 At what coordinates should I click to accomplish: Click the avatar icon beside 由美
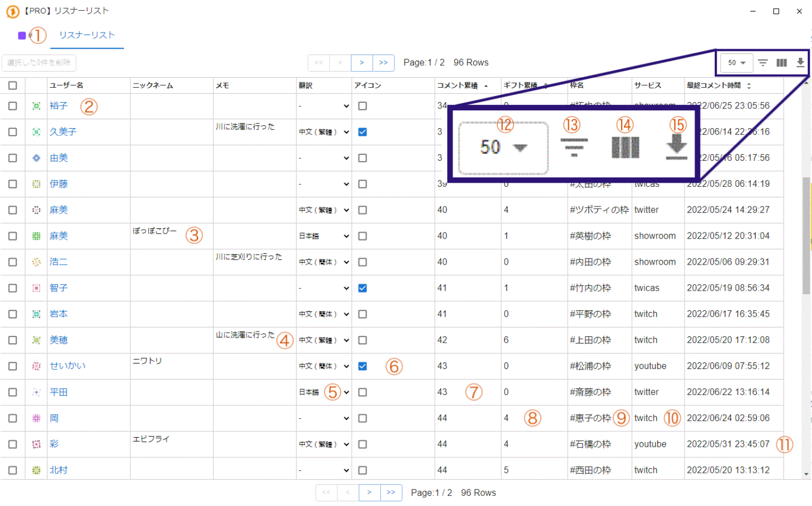pyautogui.click(x=36, y=158)
